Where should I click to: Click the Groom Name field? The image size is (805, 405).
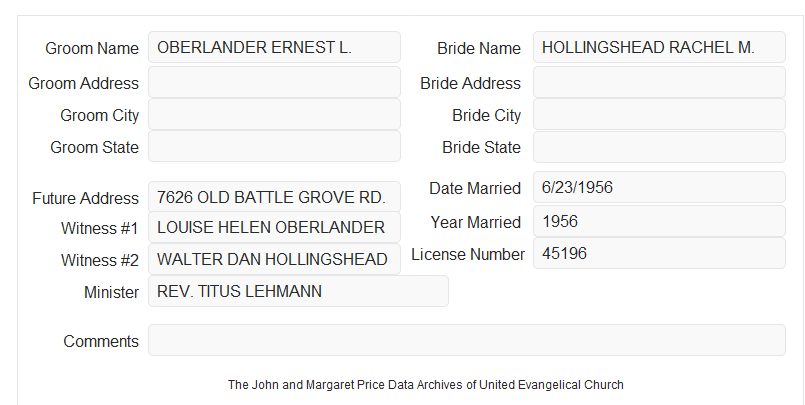274,47
